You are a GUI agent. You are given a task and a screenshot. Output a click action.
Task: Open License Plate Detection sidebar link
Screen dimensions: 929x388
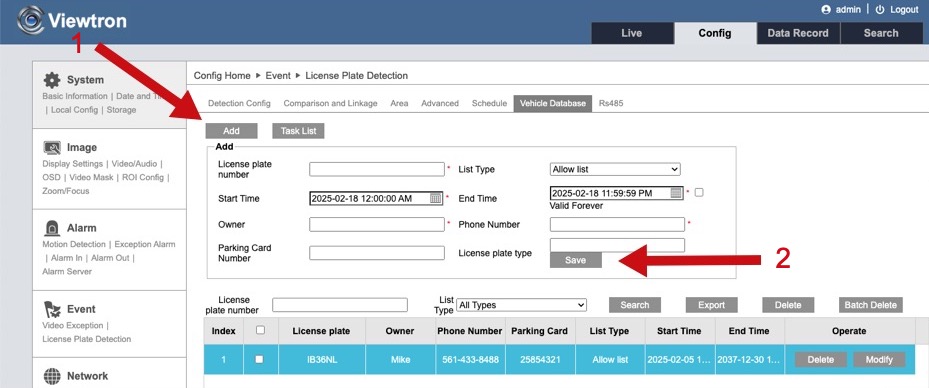click(87, 339)
